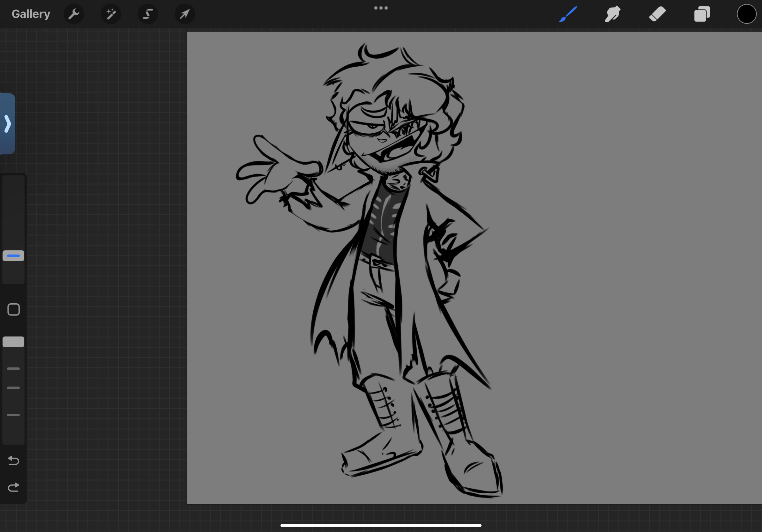
Task: Return to the Gallery
Action: (x=31, y=14)
